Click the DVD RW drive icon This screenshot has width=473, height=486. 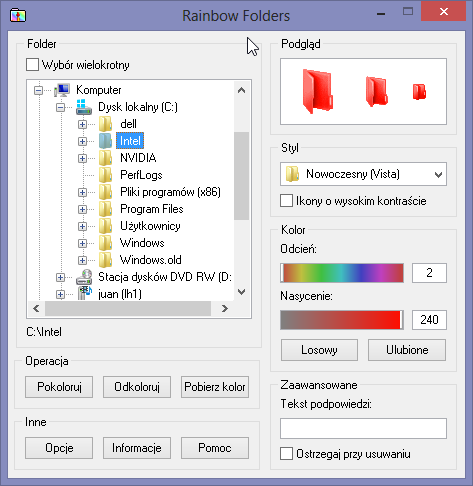84,277
